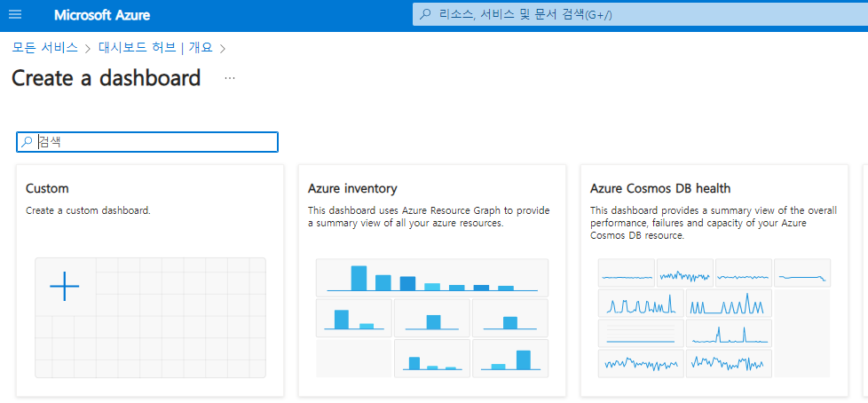Viewport: 868px width, 403px height.
Task: Click chevron after 대시보드 허브 | 개요 breadcrumb
Action: coord(223,48)
